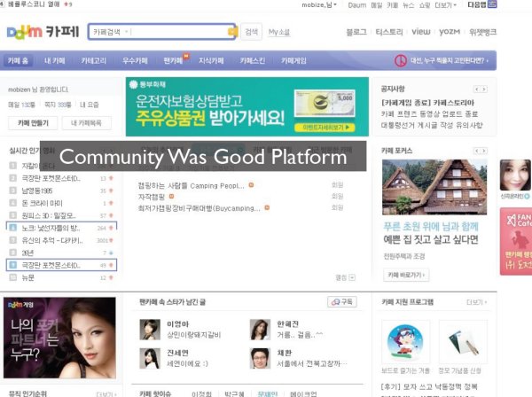Open the 카페스킨 menu

click(252, 60)
